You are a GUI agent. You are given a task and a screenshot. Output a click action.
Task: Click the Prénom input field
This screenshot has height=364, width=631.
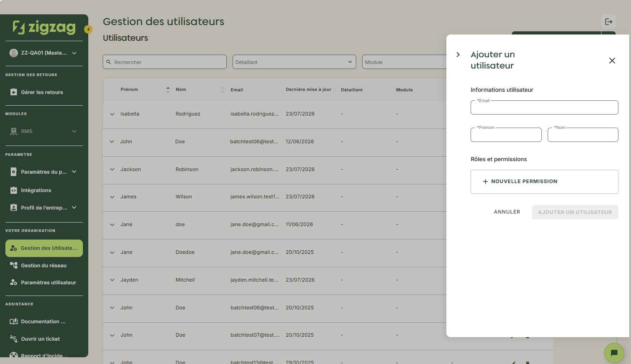pos(506,135)
